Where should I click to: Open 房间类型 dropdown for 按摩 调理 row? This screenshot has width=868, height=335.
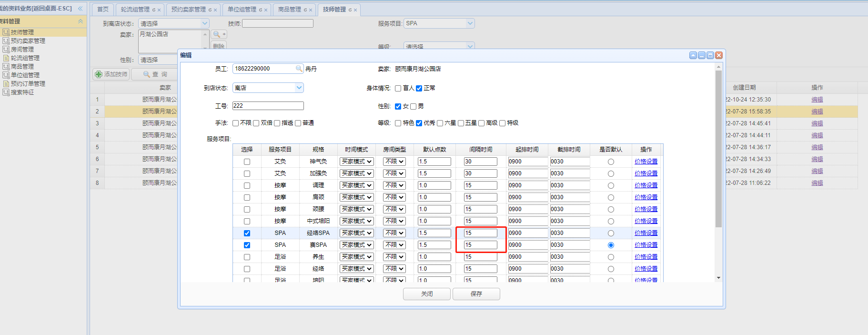(394, 185)
